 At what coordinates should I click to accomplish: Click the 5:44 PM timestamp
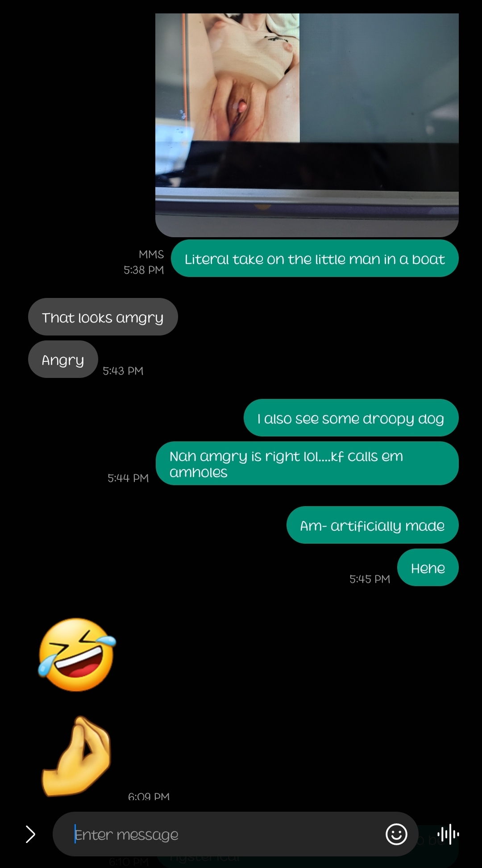click(x=128, y=478)
